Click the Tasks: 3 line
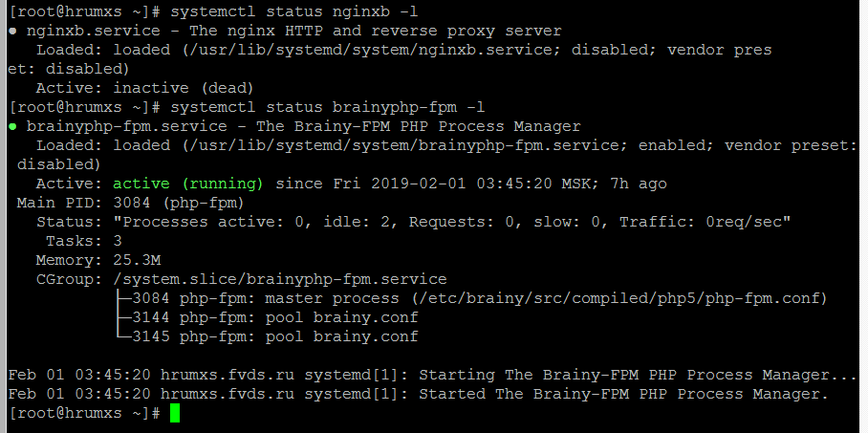Image resolution: width=868 pixels, height=433 pixels. click(84, 241)
